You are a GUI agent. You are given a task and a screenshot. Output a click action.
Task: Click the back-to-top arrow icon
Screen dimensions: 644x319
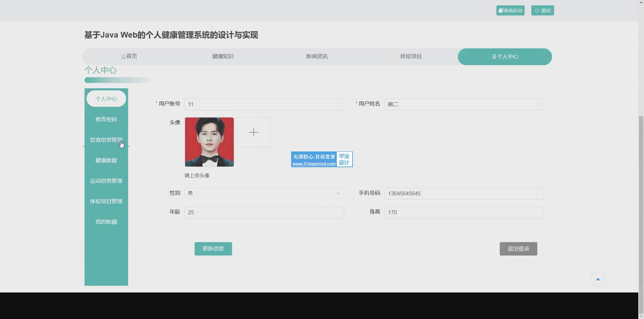click(598, 279)
